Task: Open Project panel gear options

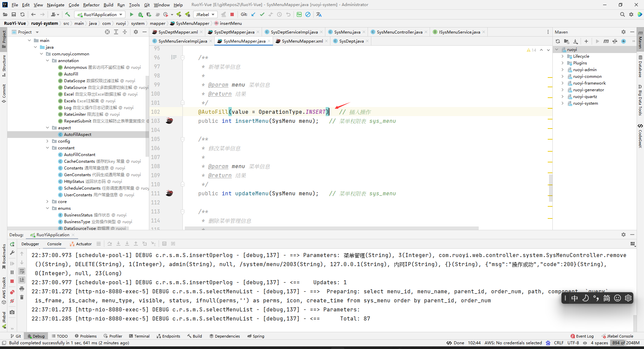Action: click(x=136, y=32)
